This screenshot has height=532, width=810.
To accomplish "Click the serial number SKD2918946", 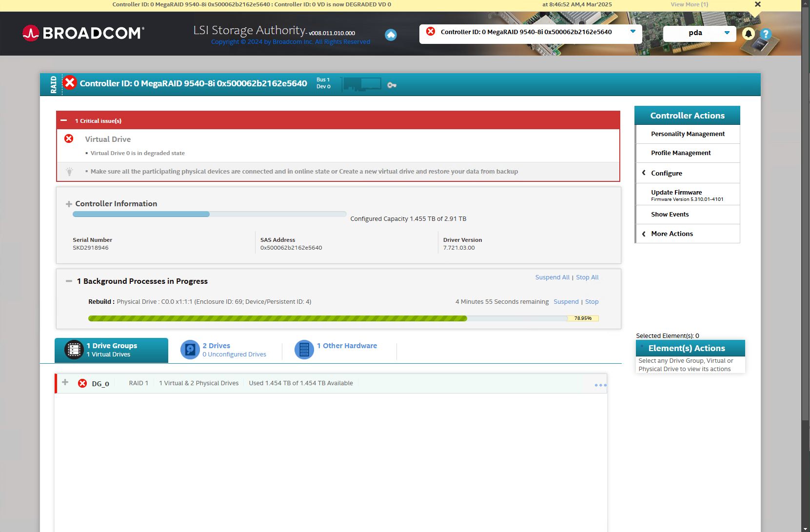I will pyautogui.click(x=91, y=248).
